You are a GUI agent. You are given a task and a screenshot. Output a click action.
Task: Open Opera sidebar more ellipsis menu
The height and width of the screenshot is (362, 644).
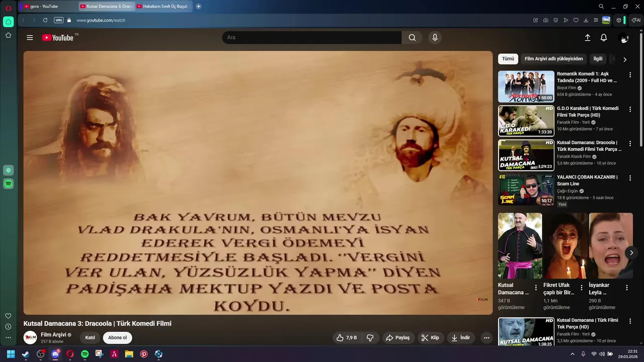coord(8,337)
